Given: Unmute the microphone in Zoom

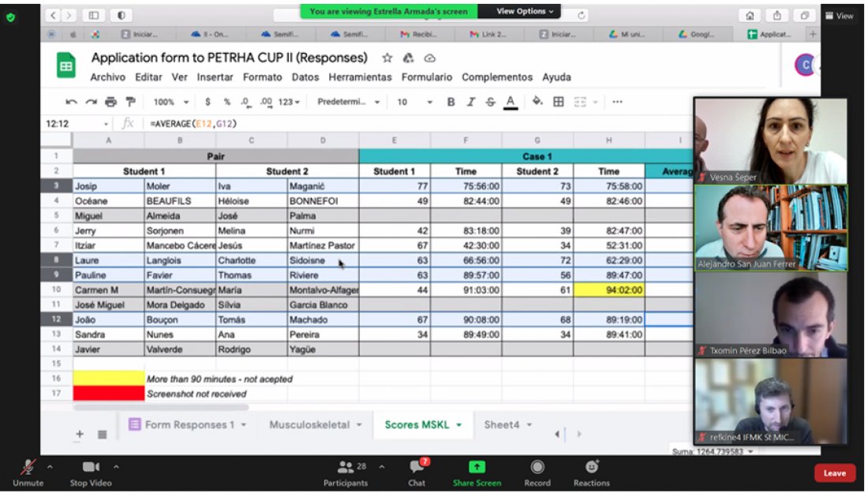Looking at the screenshot, I should point(28,471).
